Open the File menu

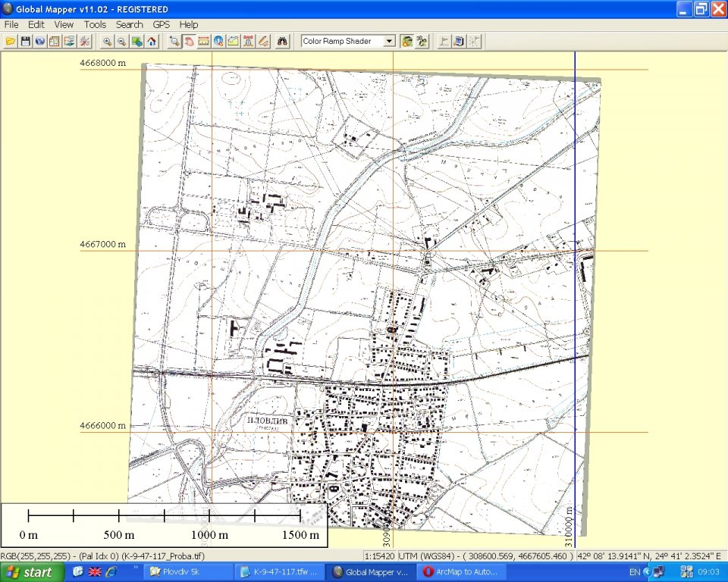(11, 24)
